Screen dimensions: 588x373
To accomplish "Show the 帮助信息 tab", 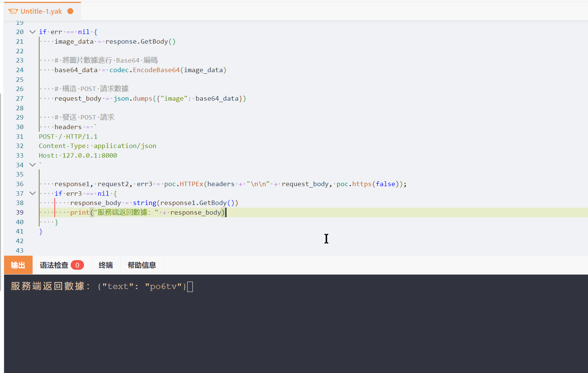I will click(x=142, y=265).
